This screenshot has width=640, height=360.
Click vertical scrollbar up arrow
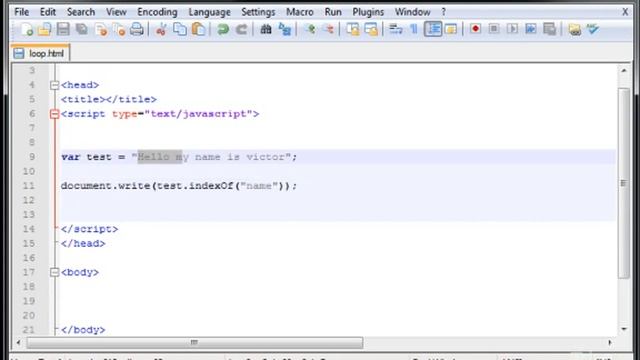coord(624,71)
